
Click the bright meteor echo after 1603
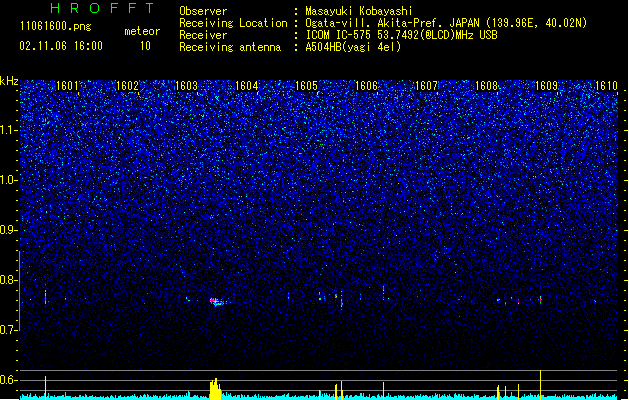(217, 301)
